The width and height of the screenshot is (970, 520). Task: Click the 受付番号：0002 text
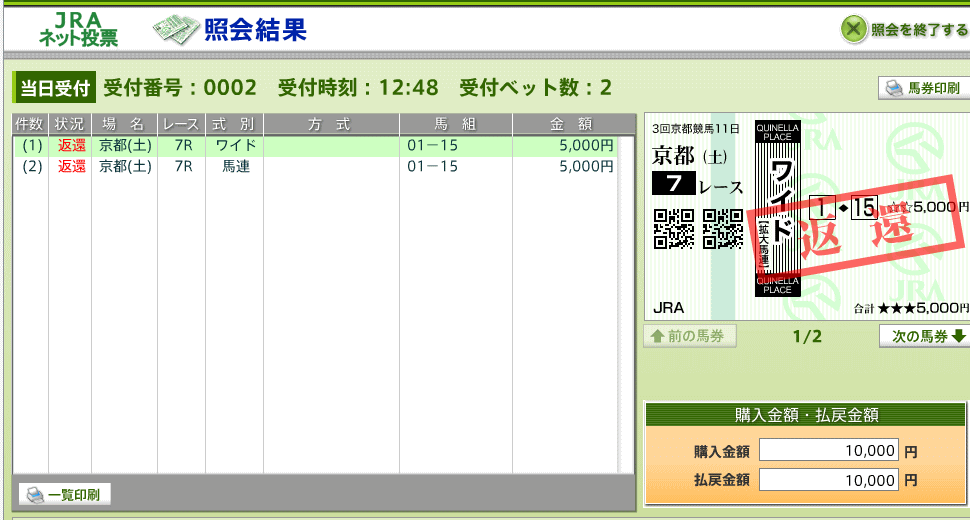(x=180, y=88)
